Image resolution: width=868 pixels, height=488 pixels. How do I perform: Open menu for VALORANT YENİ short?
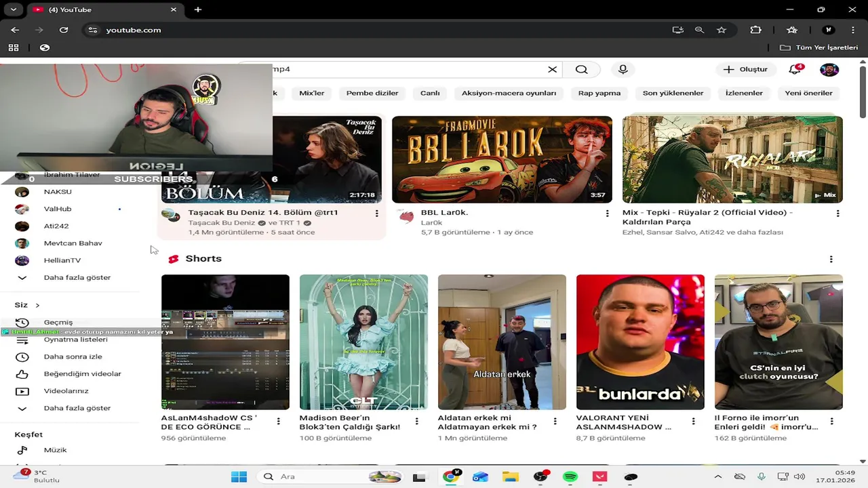point(693,422)
